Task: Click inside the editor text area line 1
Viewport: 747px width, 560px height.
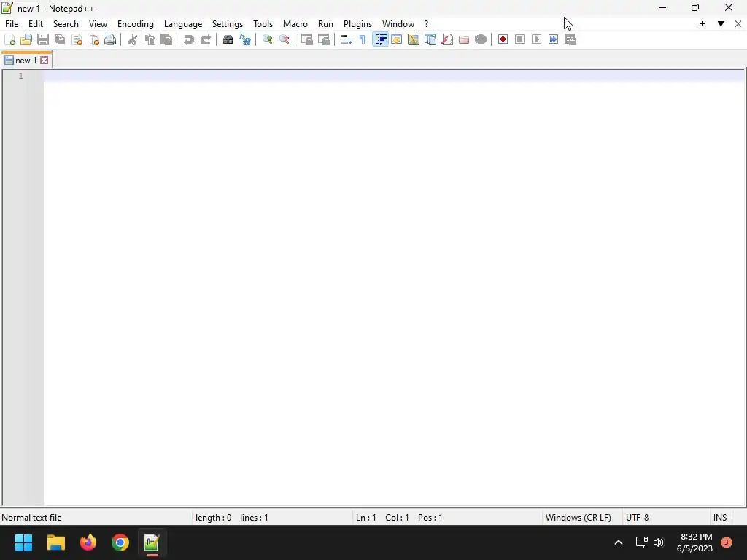Action: click(x=393, y=76)
